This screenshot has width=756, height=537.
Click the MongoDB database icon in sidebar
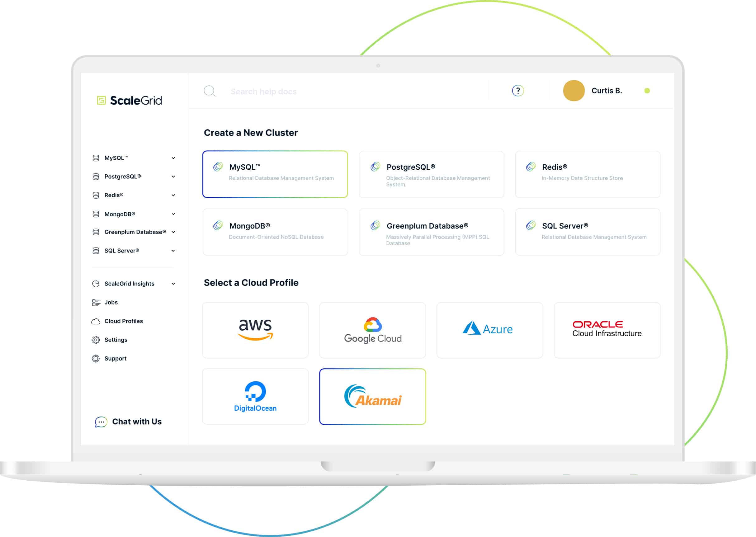point(96,214)
